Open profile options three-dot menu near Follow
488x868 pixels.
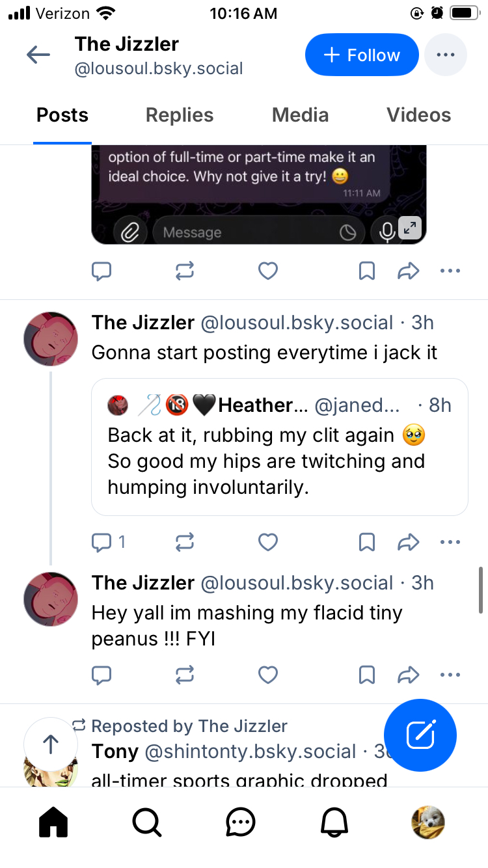pyautogui.click(x=446, y=55)
